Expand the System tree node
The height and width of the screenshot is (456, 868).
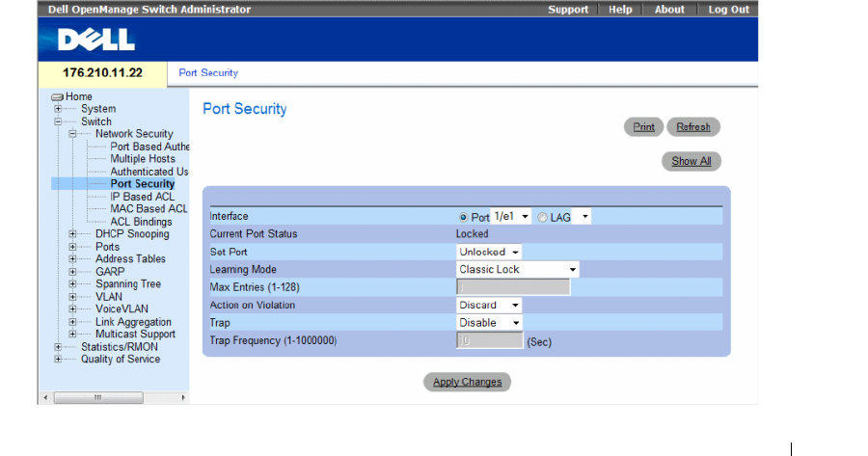[x=58, y=109]
